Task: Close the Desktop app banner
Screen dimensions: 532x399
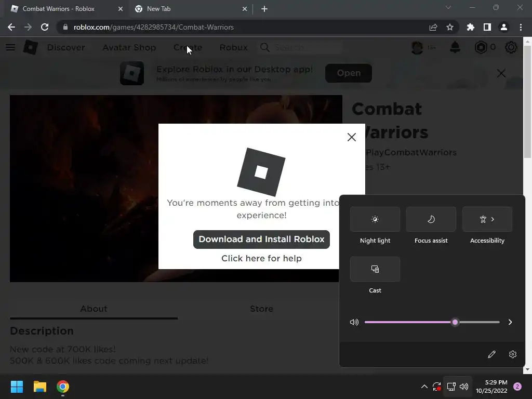Action: tap(501, 73)
